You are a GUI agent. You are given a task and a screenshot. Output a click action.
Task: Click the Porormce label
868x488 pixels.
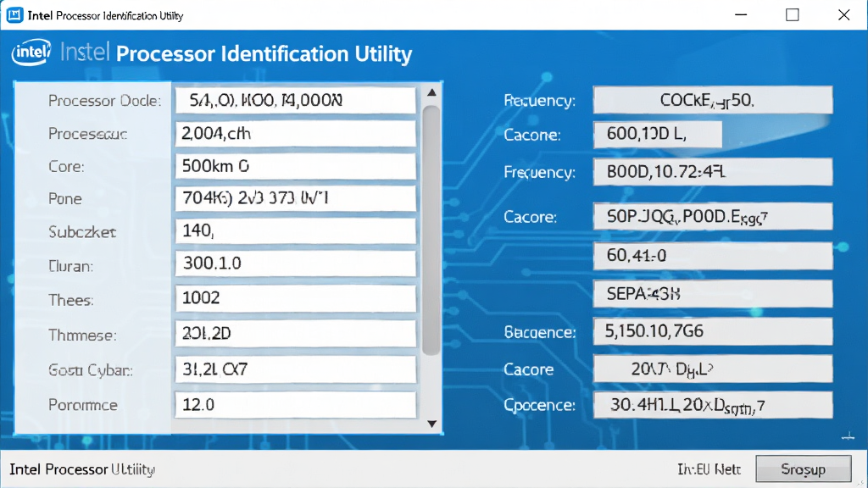(x=83, y=405)
